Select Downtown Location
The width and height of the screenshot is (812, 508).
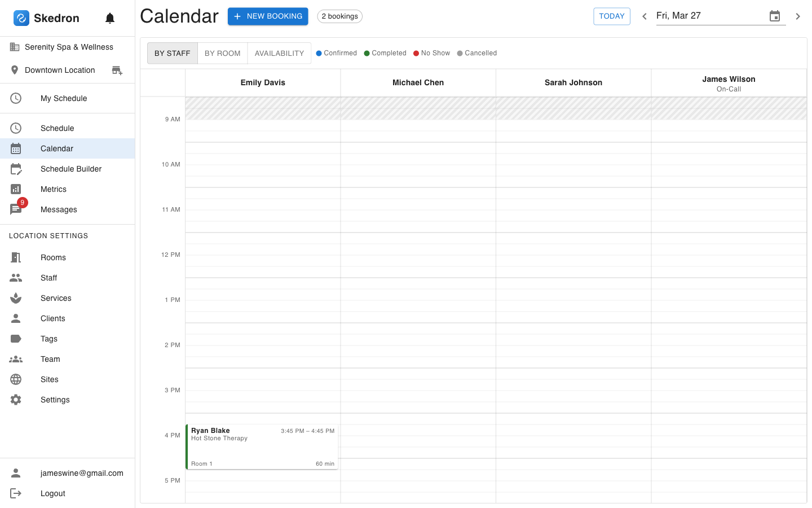(x=60, y=70)
